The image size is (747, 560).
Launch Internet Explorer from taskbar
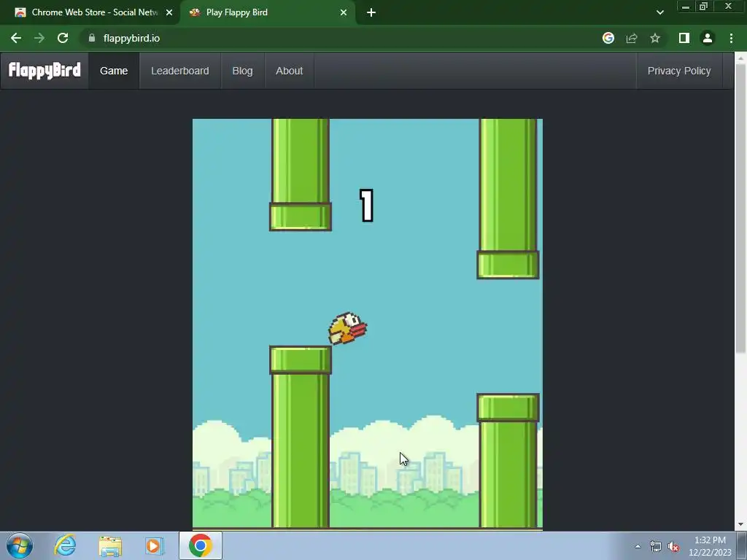65,545
